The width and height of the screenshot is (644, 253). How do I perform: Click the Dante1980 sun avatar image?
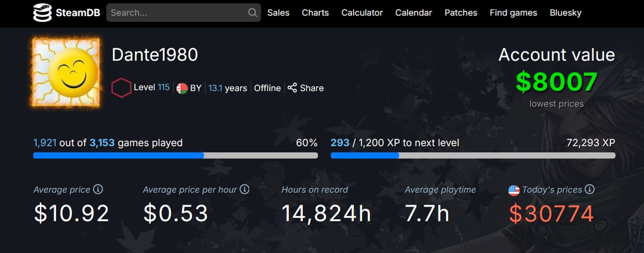point(66,72)
